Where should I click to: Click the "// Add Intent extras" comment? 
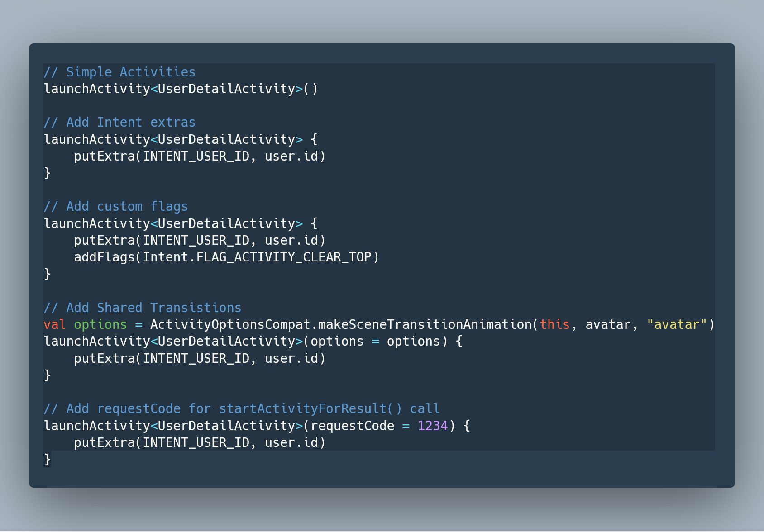pyautogui.click(x=119, y=122)
